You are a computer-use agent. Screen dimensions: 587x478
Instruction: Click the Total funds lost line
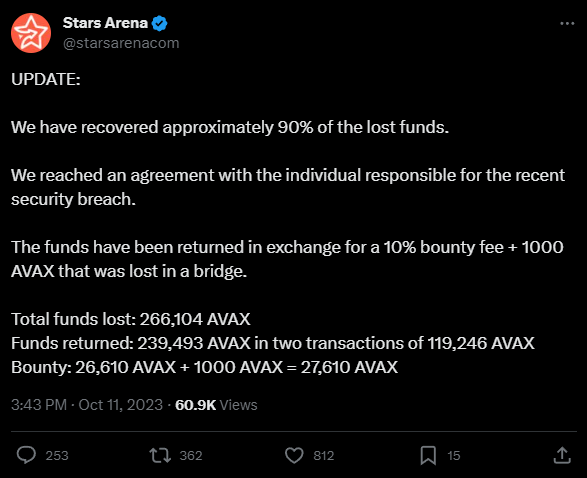(131, 319)
